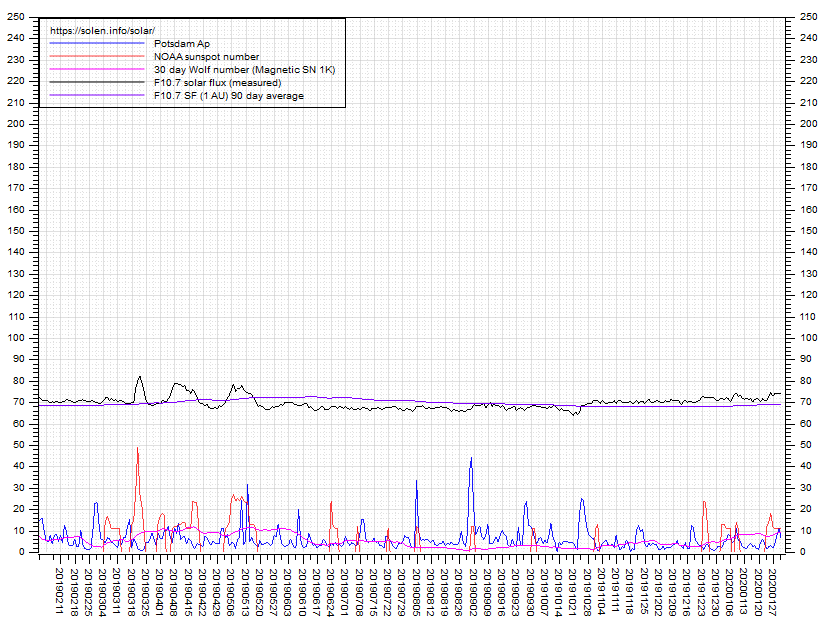Click the blue Potsdam Ap legend line
Screen dimensions: 824x622
pyautogui.click(x=97, y=44)
